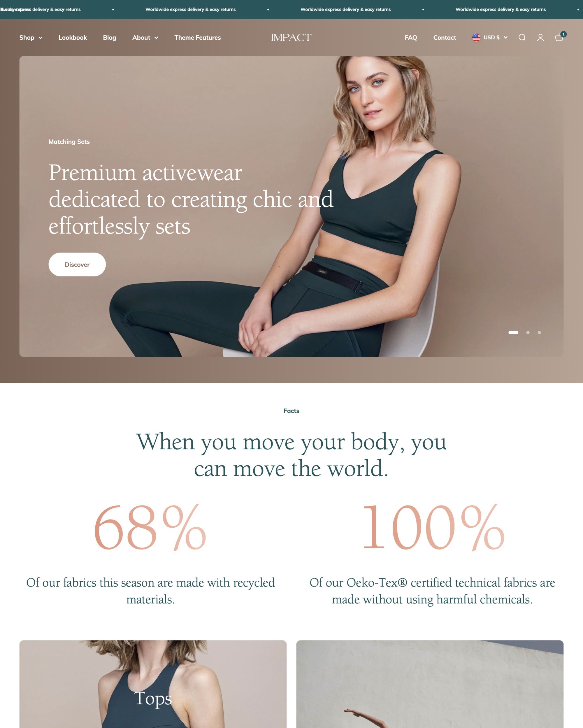Expand the Shop dropdown menu
This screenshot has height=728, width=583.
pyautogui.click(x=30, y=38)
